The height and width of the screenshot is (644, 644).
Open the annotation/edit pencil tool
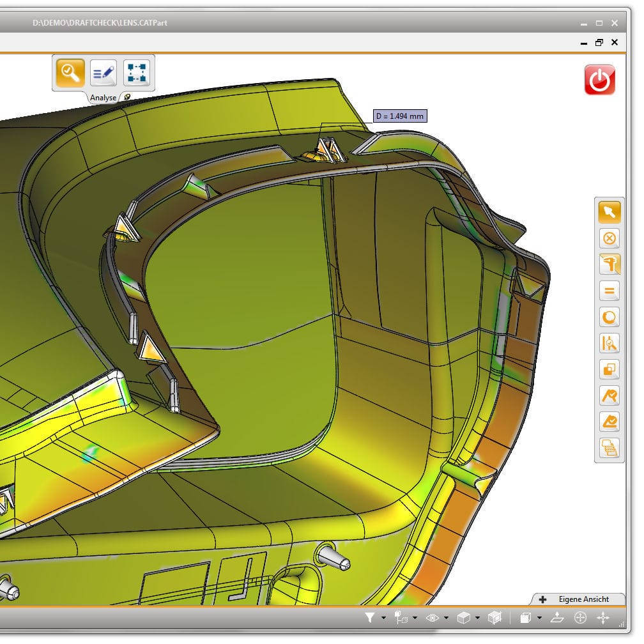tap(103, 72)
